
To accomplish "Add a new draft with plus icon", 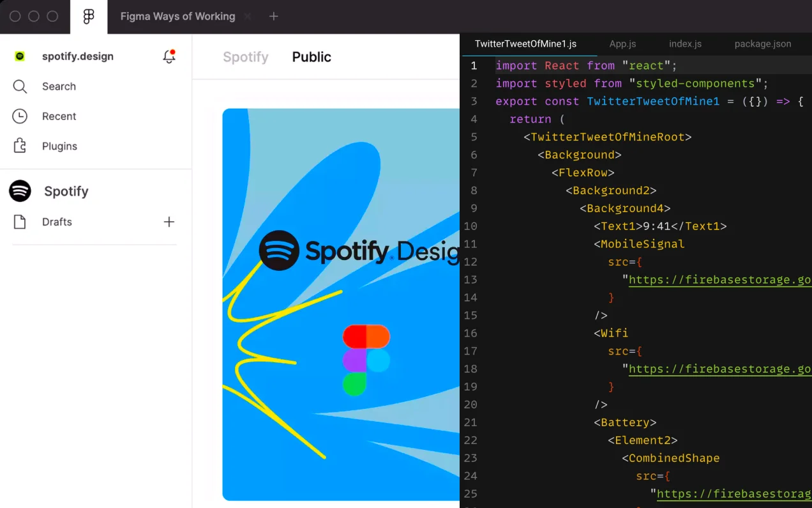I will 169,222.
